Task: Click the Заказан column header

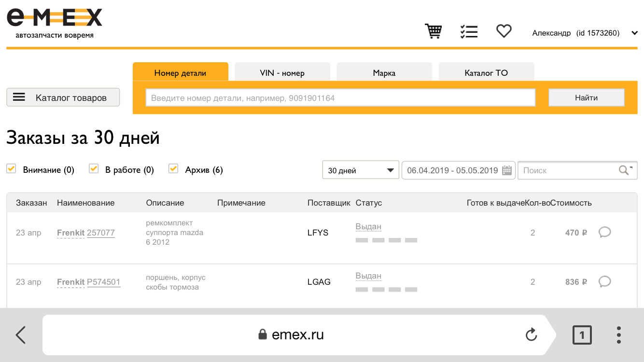Action: [31, 203]
